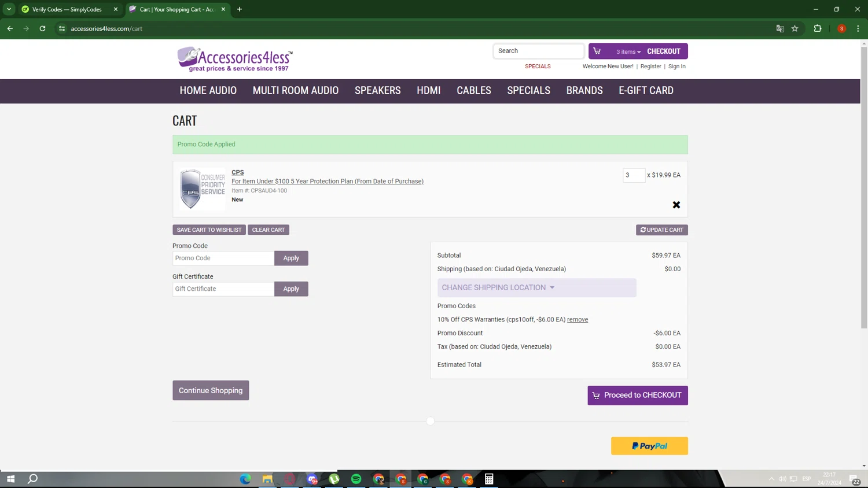Go back to the previous page
The height and width of the screenshot is (488, 868).
(10, 28)
